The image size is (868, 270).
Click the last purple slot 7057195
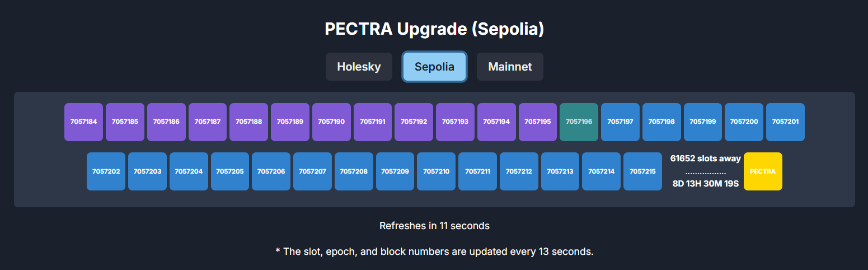[x=538, y=122]
